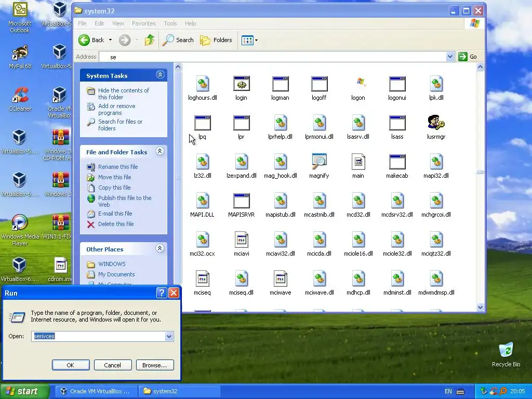Open the Help menu
Image resolution: width=532 pixels, height=399 pixels.
coord(190,23)
